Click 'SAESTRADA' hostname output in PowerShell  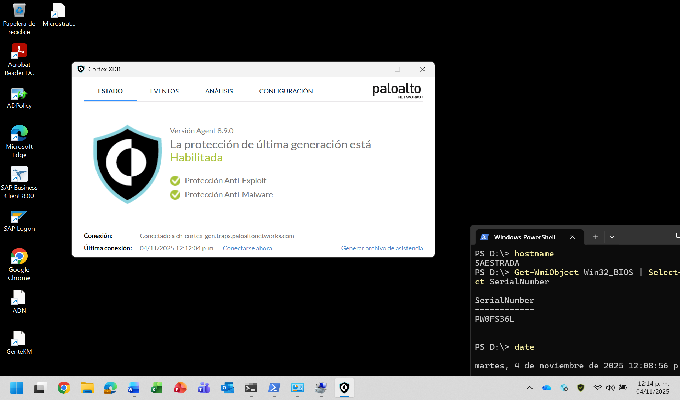click(497, 263)
